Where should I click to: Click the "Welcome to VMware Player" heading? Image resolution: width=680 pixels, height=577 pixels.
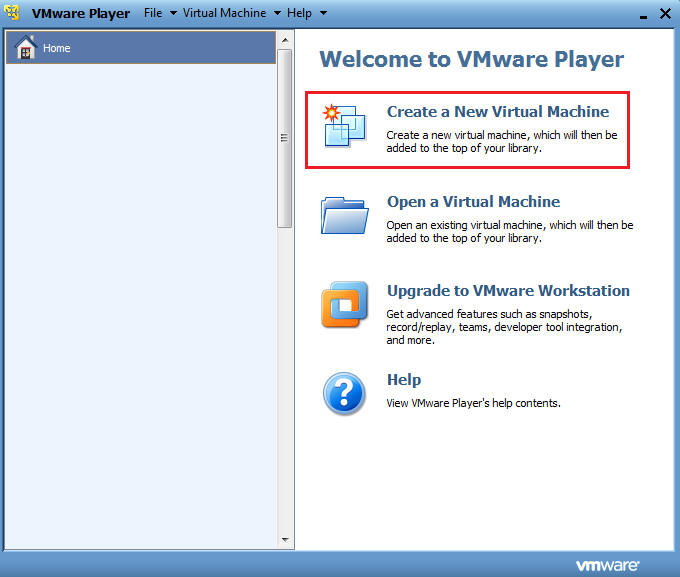[x=471, y=59]
